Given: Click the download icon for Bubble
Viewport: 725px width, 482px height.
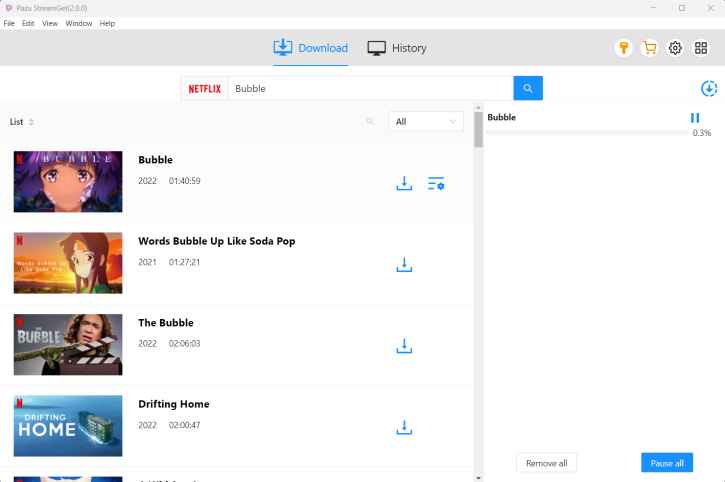Looking at the screenshot, I should pyautogui.click(x=404, y=183).
